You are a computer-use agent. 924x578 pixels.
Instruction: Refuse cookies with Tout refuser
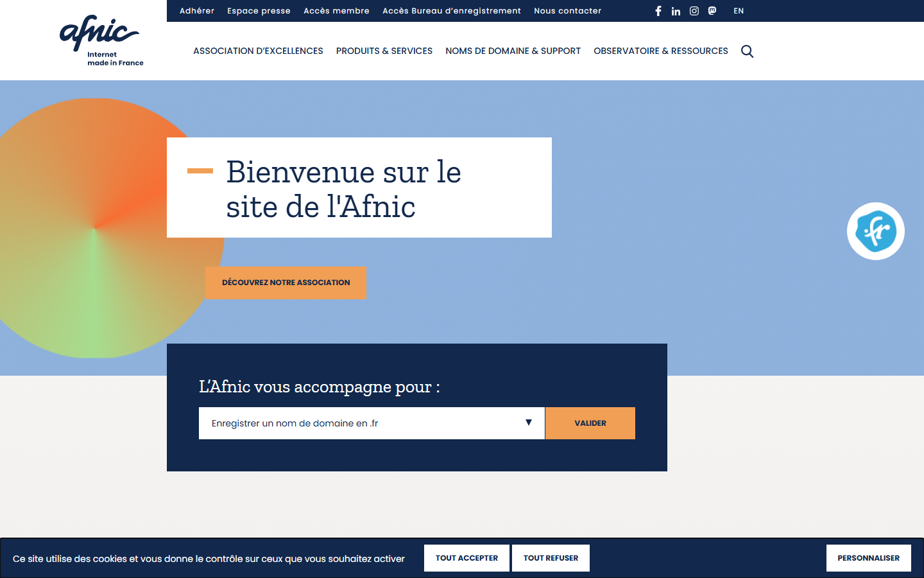click(x=551, y=558)
